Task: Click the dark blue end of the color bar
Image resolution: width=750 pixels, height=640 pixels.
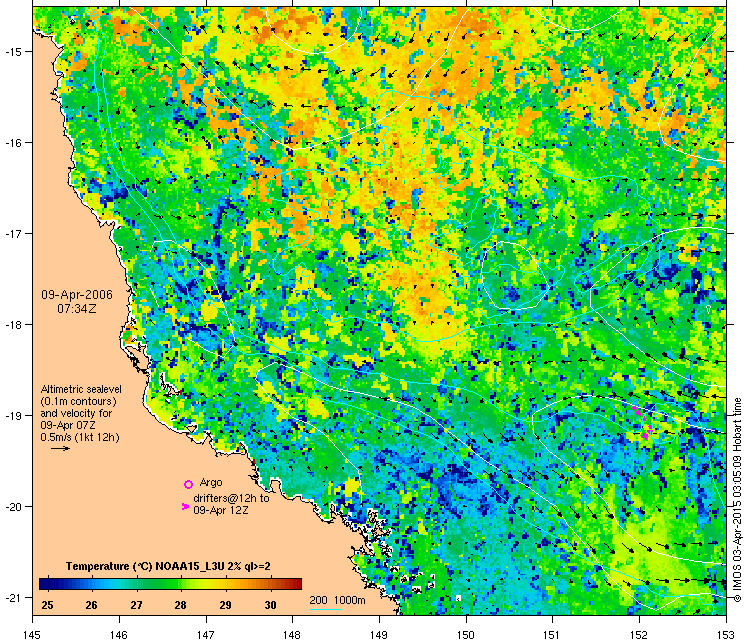Action: (43, 584)
